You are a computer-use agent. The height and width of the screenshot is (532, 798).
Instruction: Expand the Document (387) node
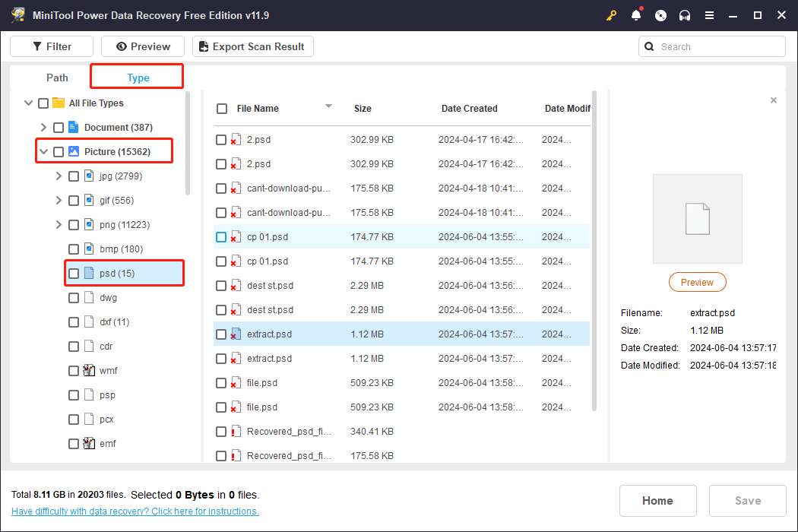coord(44,127)
